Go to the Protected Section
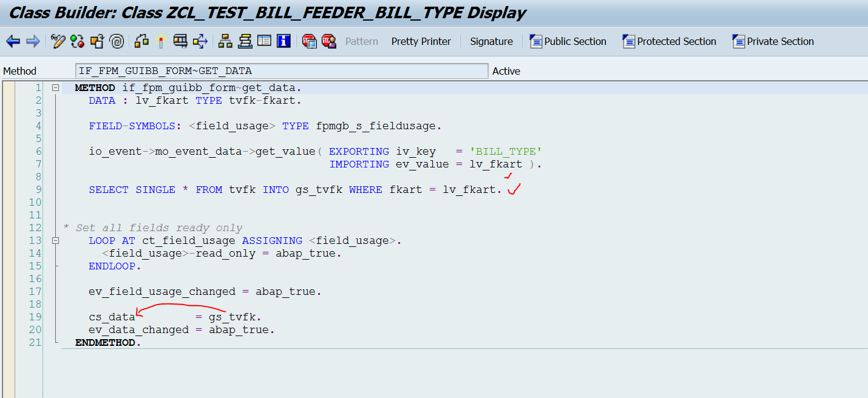868x398 pixels. pyautogui.click(x=670, y=41)
